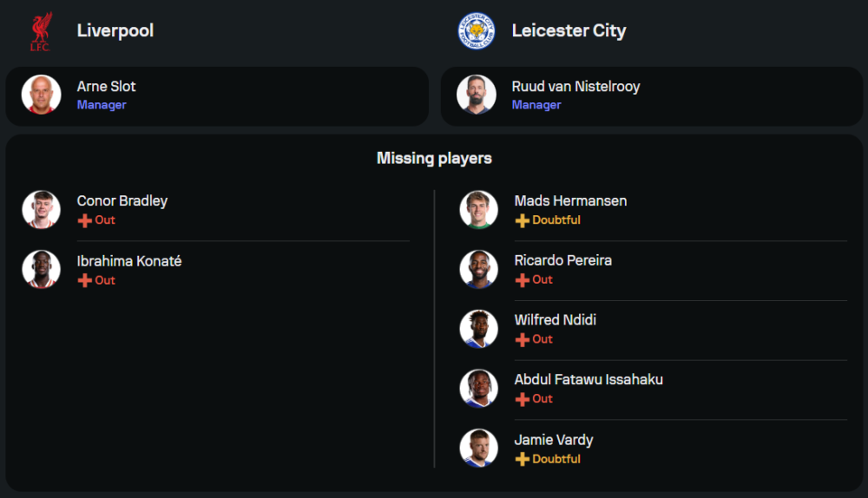Open Conor Bradley's player name
The image size is (868, 498).
[x=122, y=200]
